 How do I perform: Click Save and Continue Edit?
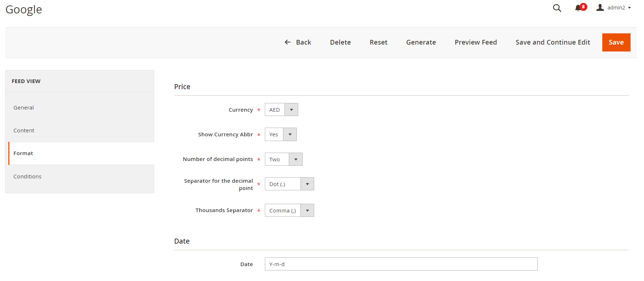pyautogui.click(x=553, y=42)
